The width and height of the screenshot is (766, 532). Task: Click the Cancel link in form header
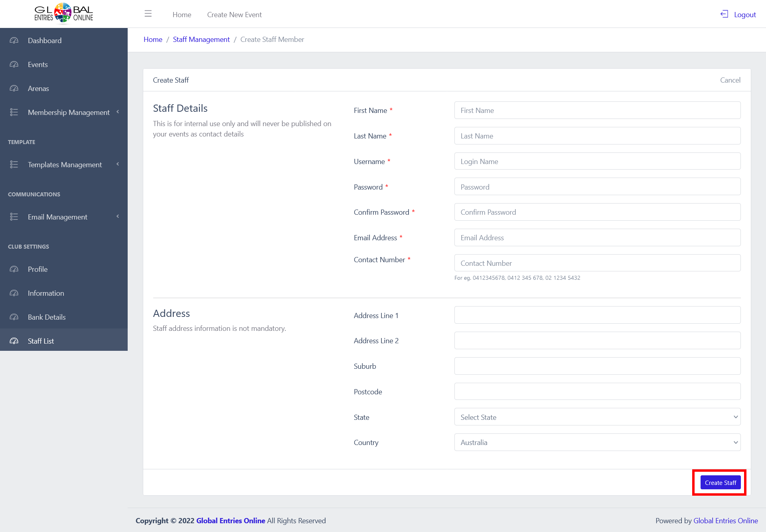(x=730, y=80)
